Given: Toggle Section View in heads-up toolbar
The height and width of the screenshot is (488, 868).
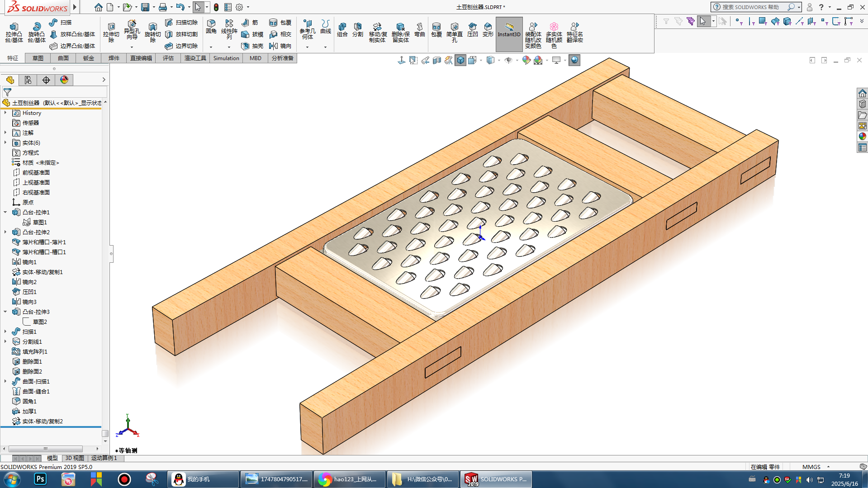Looking at the screenshot, I should coord(436,60).
